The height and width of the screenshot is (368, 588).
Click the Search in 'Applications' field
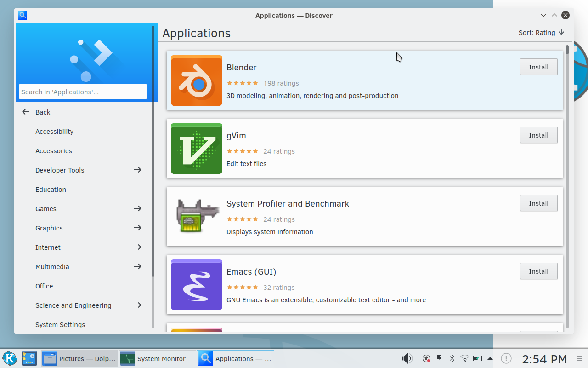tap(83, 92)
